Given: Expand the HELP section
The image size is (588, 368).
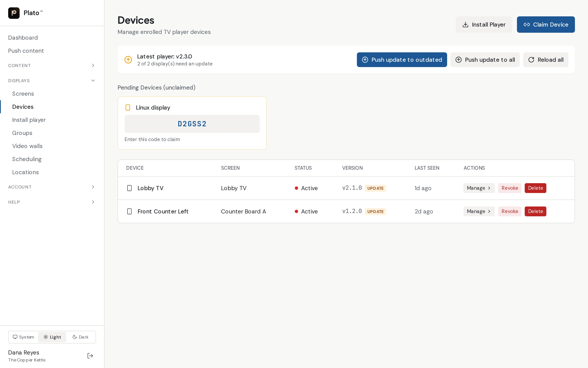Looking at the screenshot, I should click(52, 202).
